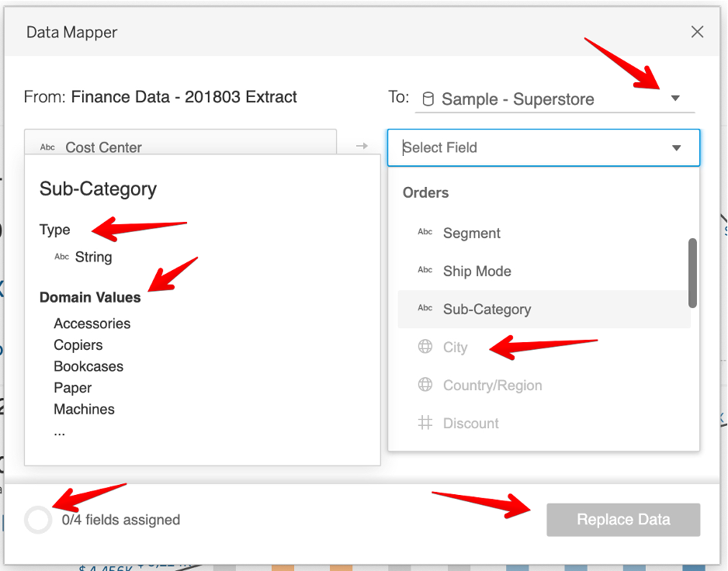The image size is (728, 571).
Task: Close the Data Mapper dialog
Action: (697, 32)
